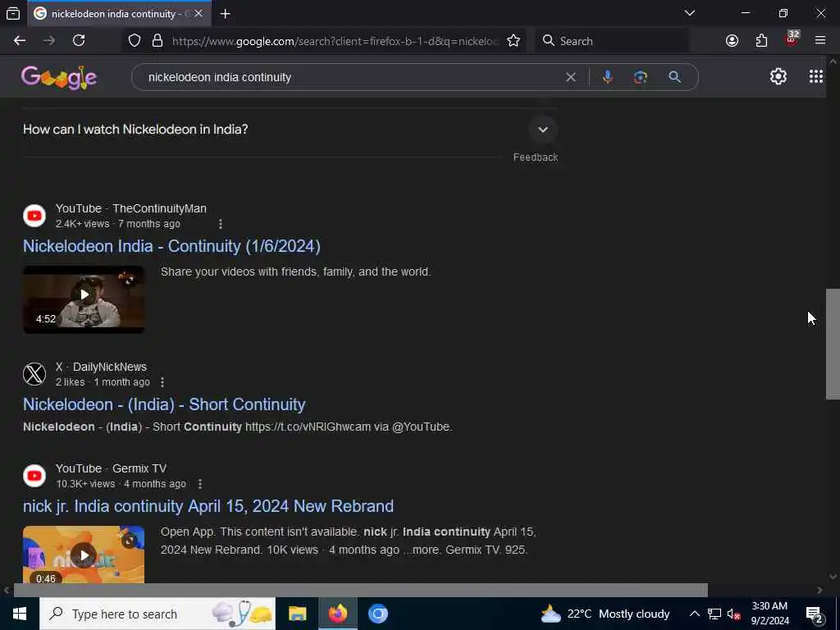This screenshot has width=840, height=630.
Task: Open Firefox tracking protection shield
Action: click(135, 41)
